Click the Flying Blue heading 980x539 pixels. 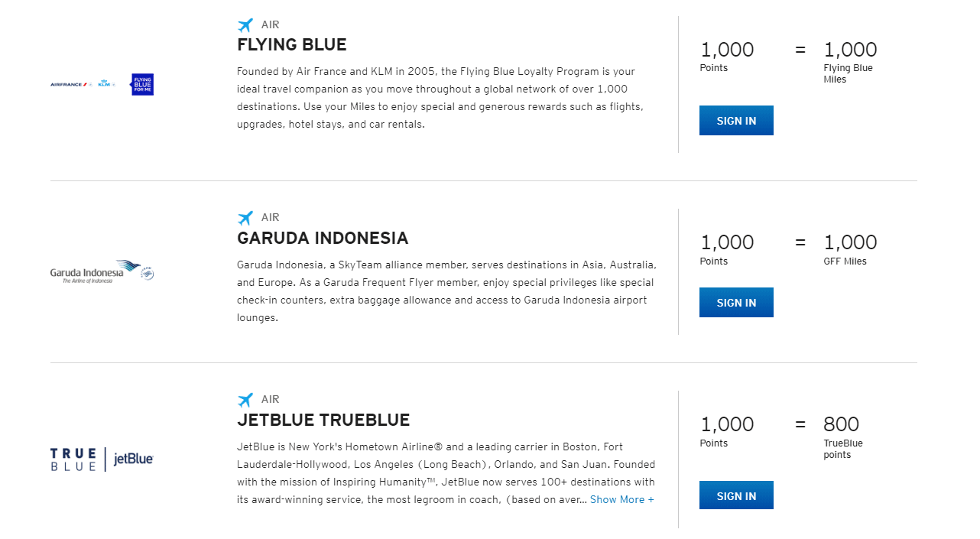coord(292,45)
